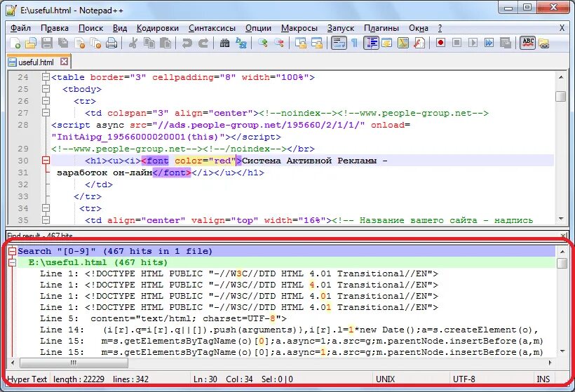Click the macro playback icon
The width and height of the screenshot is (575, 392).
(473, 43)
